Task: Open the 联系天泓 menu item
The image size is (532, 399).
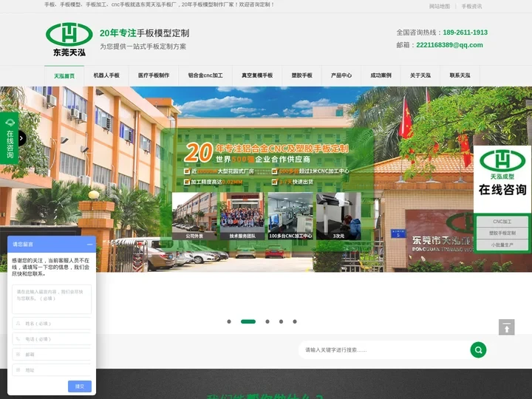Action: [460, 75]
